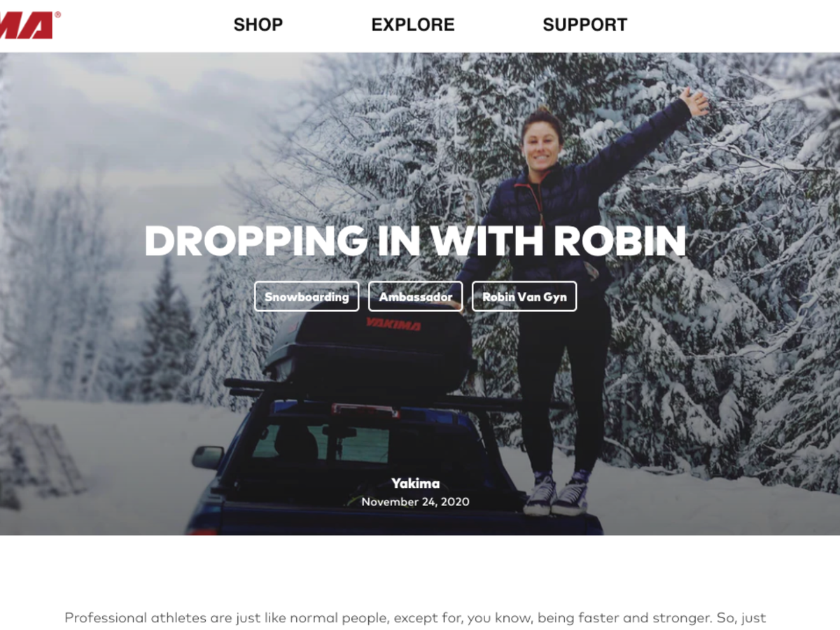The height and width of the screenshot is (630, 840).
Task: Open the EXPLORE menu
Action: click(413, 25)
